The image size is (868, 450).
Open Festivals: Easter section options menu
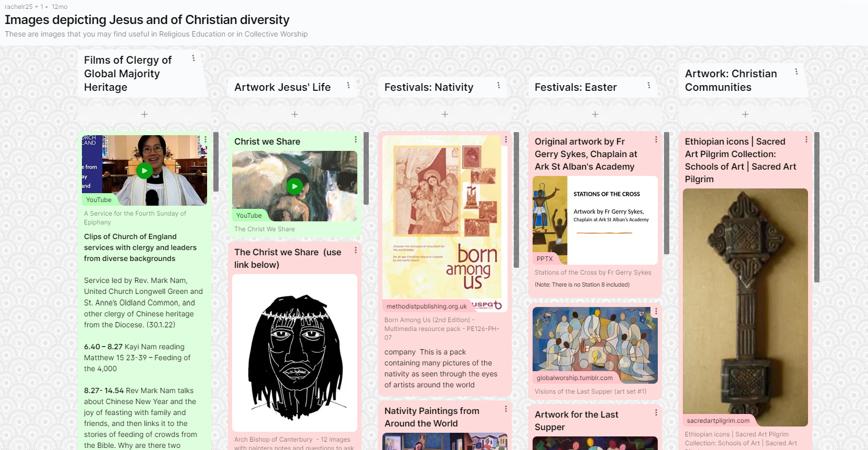click(x=649, y=85)
